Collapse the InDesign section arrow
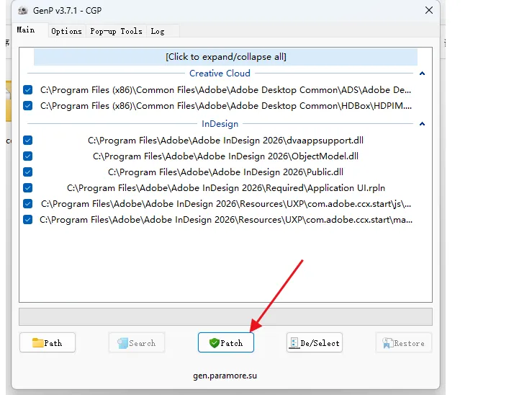 click(422, 124)
